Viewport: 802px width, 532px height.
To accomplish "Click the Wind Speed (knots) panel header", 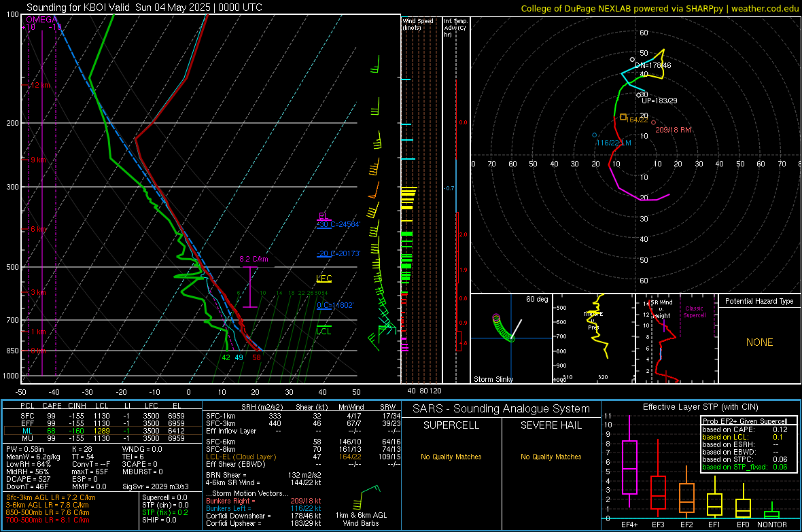I will coord(418,24).
